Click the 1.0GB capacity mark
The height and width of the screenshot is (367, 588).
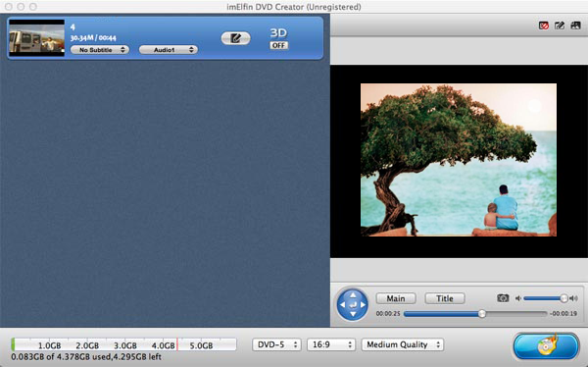point(50,345)
